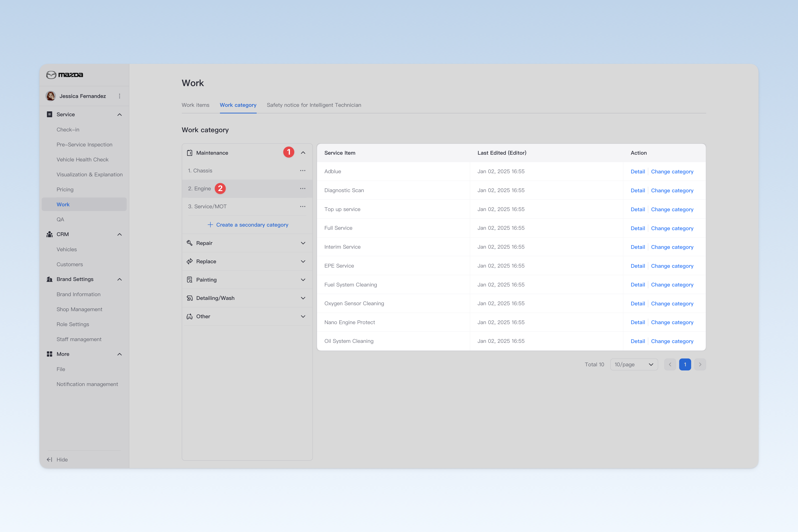This screenshot has width=798, height=532.
Task: Expand the Painting category chevron
Action: [x=303, y=280]
